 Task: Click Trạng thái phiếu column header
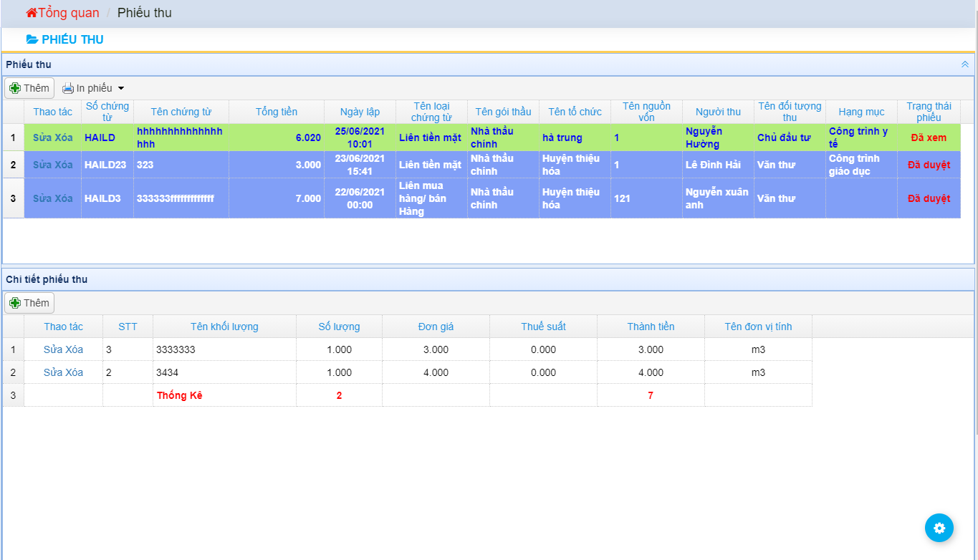[x=929, y=112]
